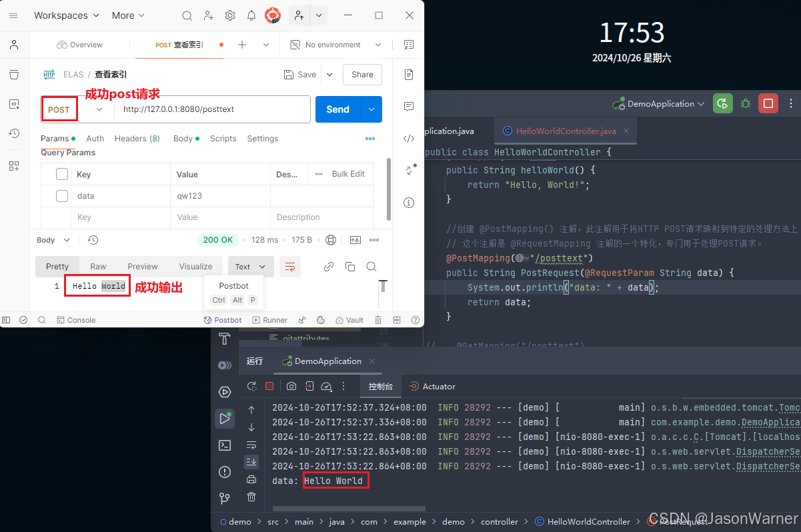Open the Postman Console from the footer
The height and width of the screenshot is (532, 801).
[x=76, y=320]
